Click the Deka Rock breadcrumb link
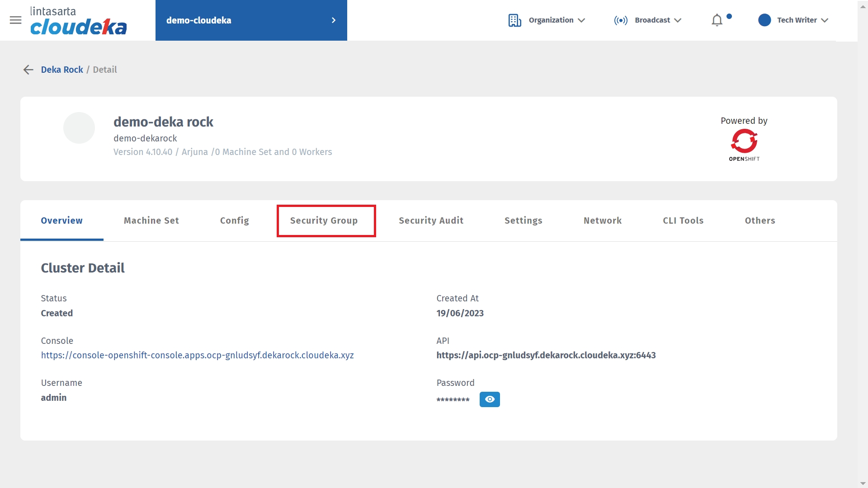Image resolution: width=868 pixels, height=488 pixels. click(x=62, y=70)
